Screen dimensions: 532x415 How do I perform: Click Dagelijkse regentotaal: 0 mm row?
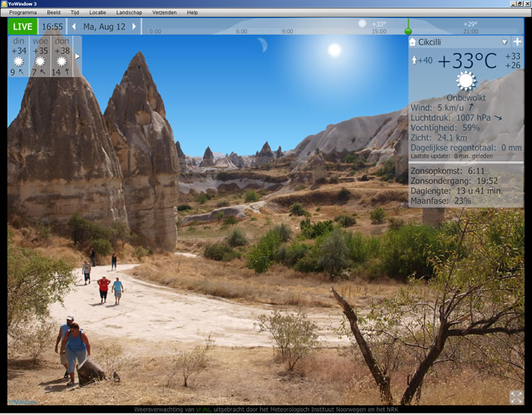click(x=466, y=147)
